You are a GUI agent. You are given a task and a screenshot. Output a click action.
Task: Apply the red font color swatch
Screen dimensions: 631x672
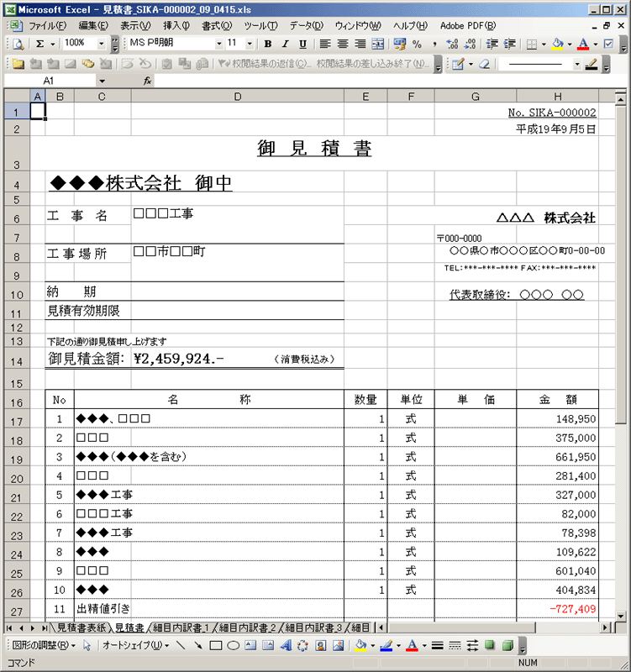[x=584, y=44]
